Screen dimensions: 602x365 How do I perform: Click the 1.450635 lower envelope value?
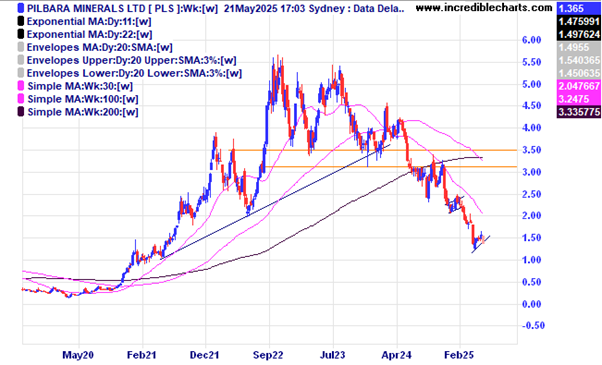coord(579,73)
